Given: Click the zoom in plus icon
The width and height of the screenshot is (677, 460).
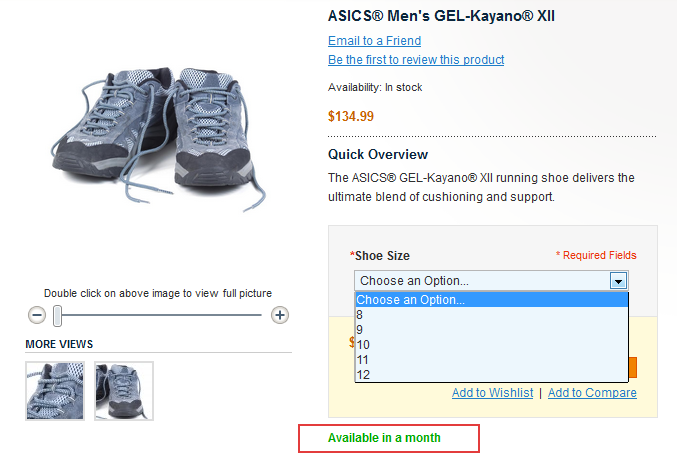Looking at the screenshot, I should click(x=280, y=315).
